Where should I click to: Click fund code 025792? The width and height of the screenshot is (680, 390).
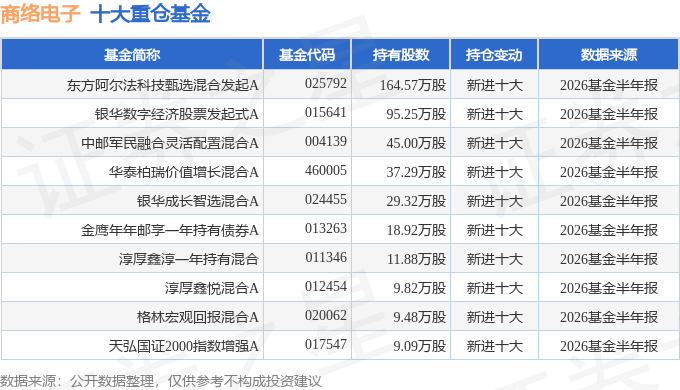coord(326,83)
